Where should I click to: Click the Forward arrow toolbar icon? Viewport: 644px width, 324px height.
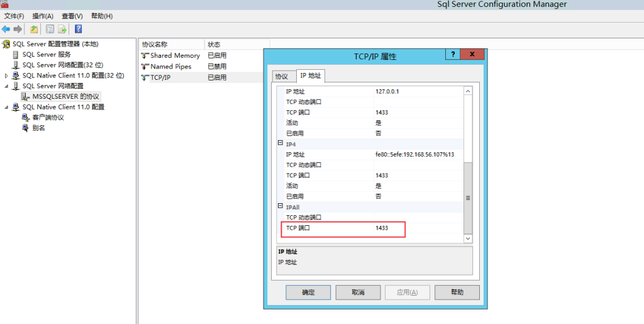point(18,29)
